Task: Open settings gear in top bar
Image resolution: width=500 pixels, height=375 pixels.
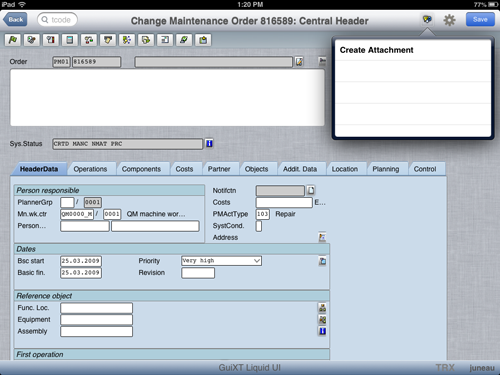Action: [x=449, y=20]
